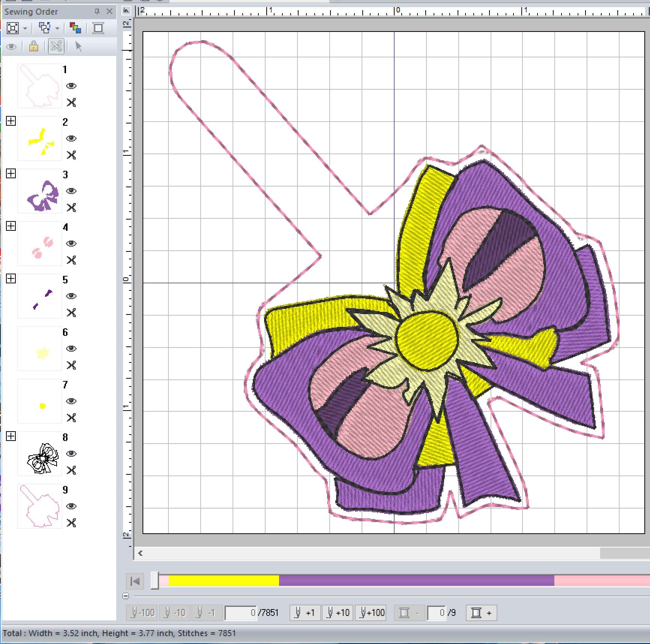Expand the black outline item 8 group
This screenshot has height=644, width=650.
click(11, 436)
